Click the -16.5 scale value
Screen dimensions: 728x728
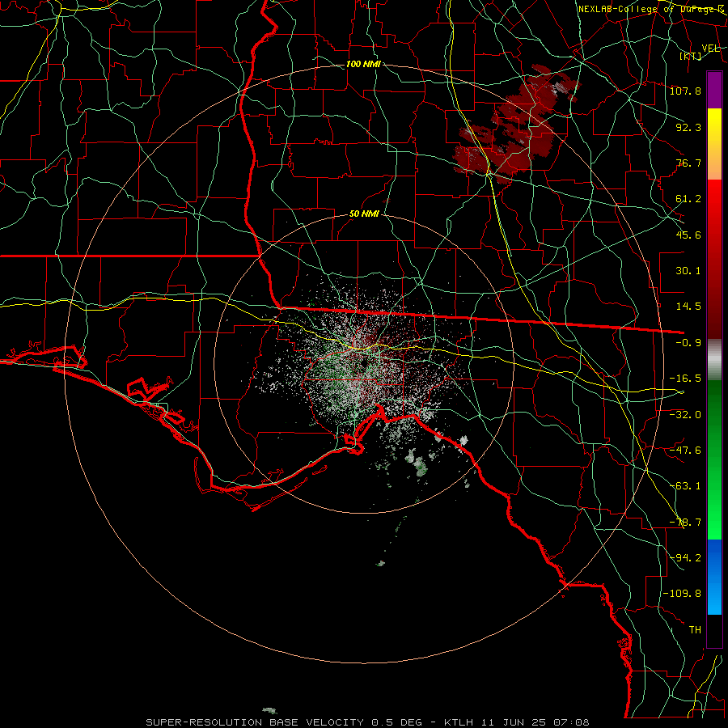pyautogui.click(x=685, y=379)
